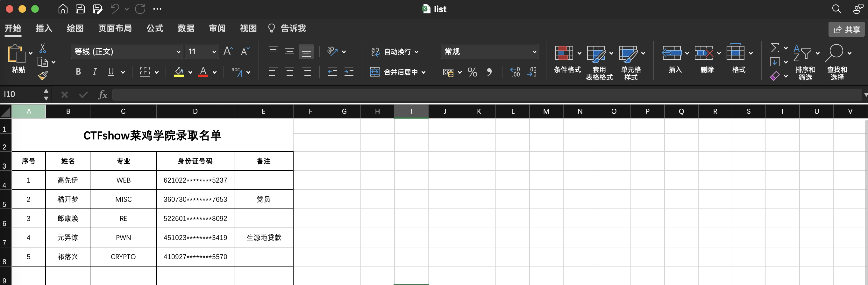
Task: Expand the Find and Select dropdown
Action: tap(850, 53)
